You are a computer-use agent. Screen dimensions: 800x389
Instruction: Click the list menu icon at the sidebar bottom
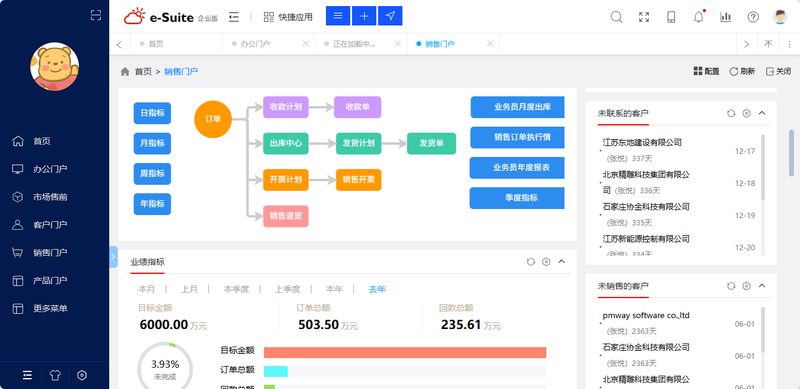[28, 375]
